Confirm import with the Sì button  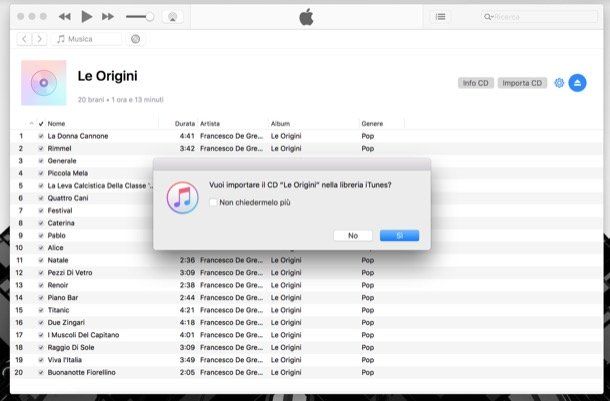coord(400,236)
